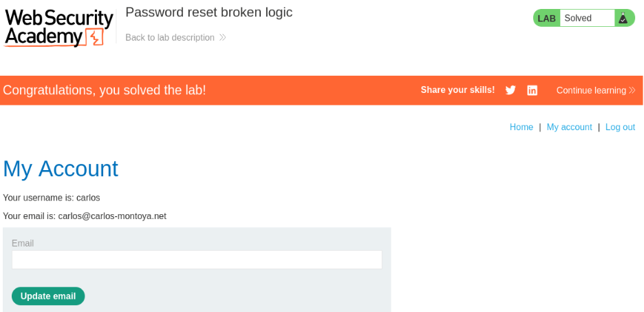Click the Share your skills text
Screen dimensions: 644x312
click(458, 90)
